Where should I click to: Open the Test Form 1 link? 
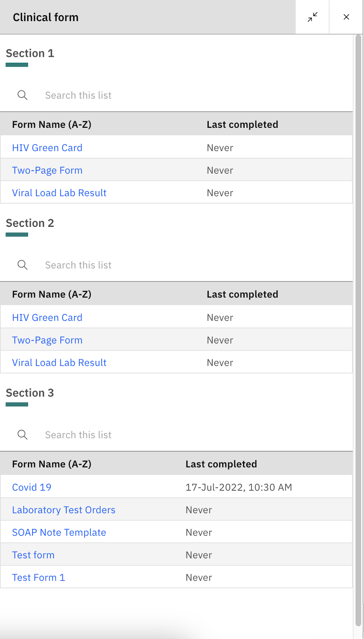[38, 577]
